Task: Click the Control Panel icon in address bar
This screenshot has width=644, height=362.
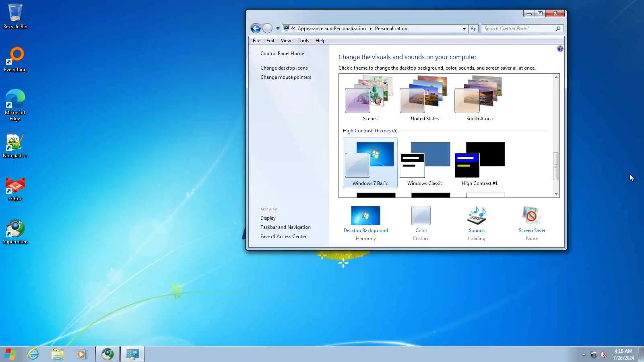Action: pyautogui.click(x=286, y=28)
